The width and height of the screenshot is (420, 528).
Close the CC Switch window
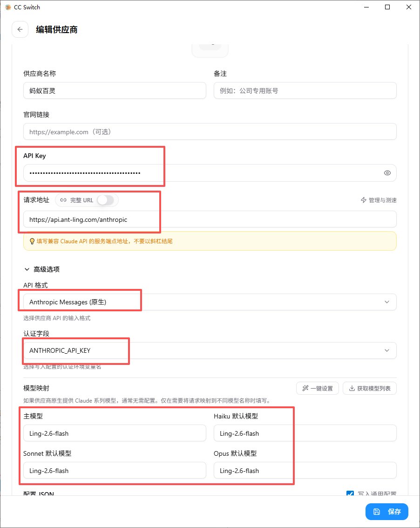tap(408, 7)
